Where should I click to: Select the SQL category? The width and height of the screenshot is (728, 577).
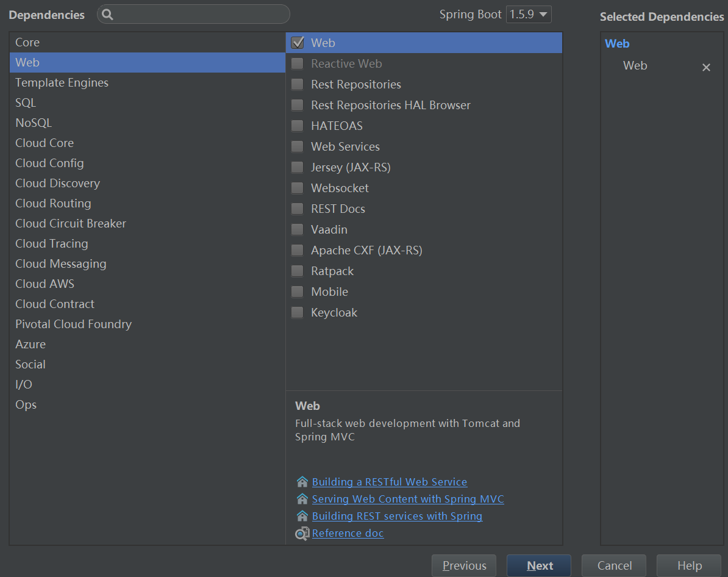click(26, 102)
